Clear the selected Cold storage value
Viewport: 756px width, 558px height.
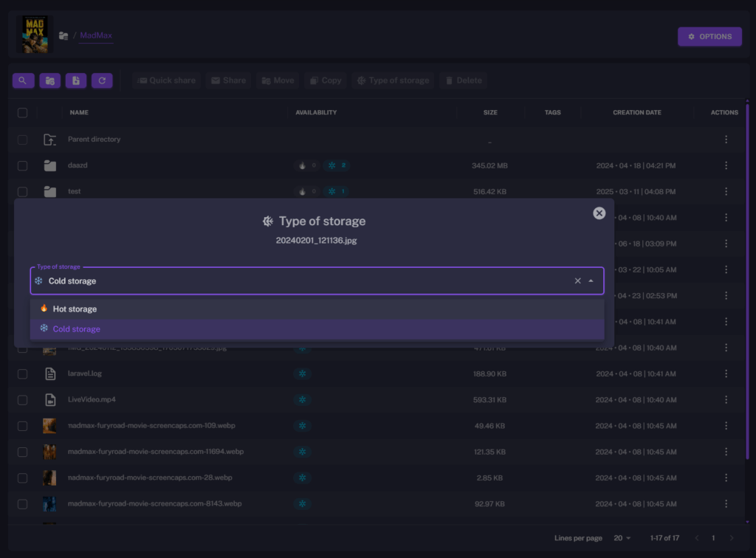coord(578,281)
